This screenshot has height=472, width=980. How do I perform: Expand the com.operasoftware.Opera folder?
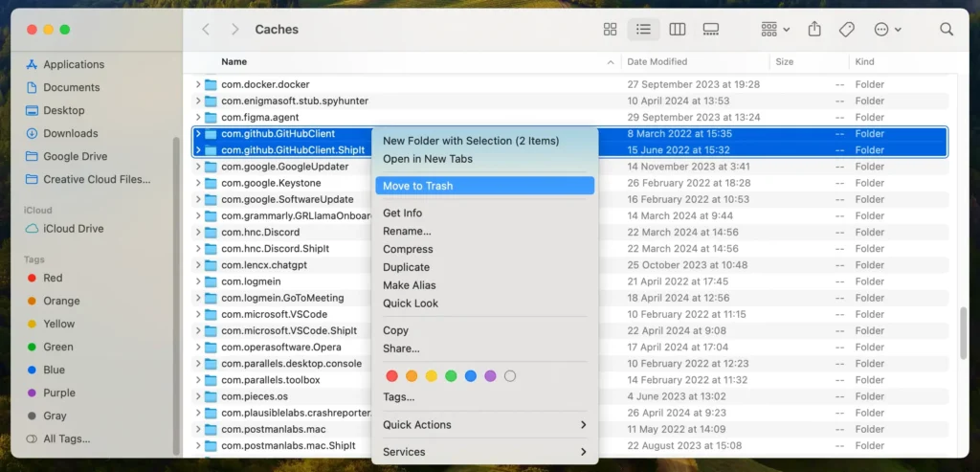point(197,348)
